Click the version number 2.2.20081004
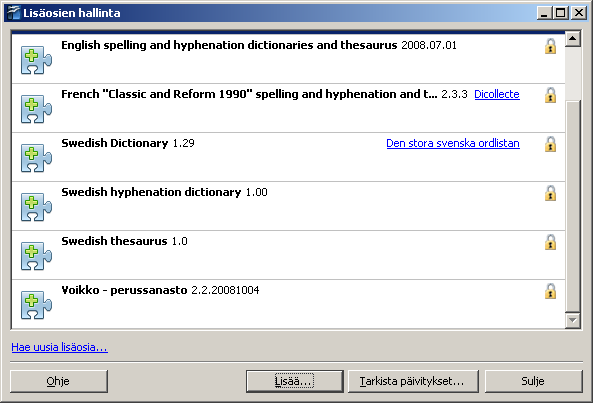 tap(225, 290)
